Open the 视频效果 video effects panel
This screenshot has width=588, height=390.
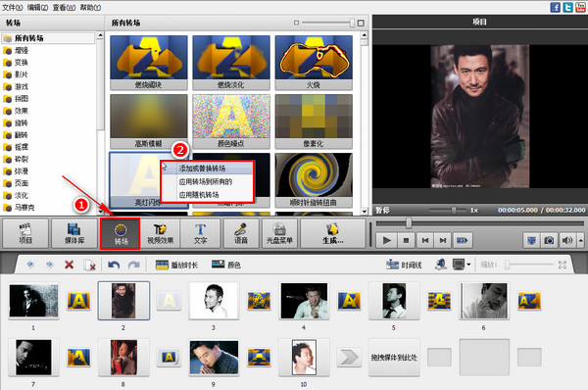(x=160, y=233)
